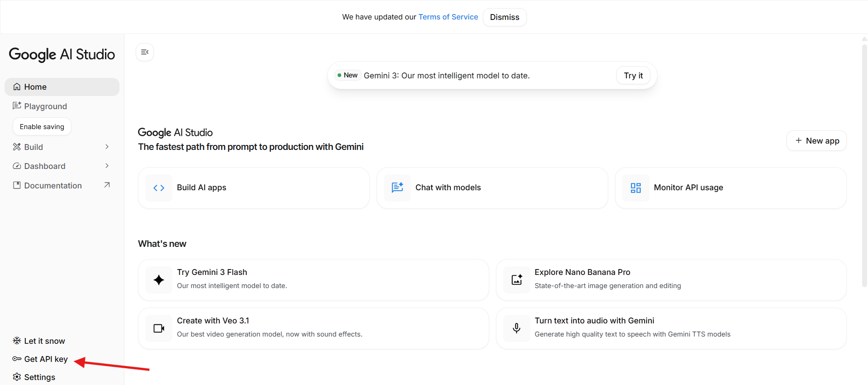Click the Gemini 3 Flash star icon
Viewport: 868px width, 385px height.
click(x=159, y=280)
